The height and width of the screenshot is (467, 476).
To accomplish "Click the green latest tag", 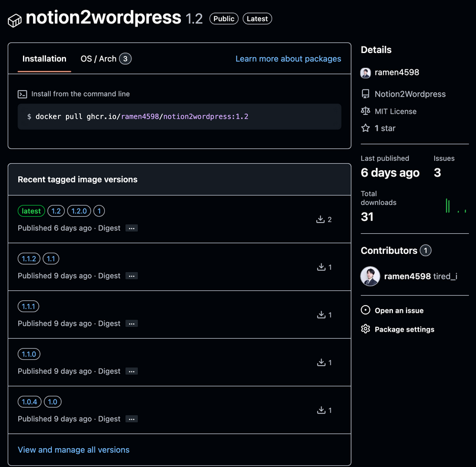I will (x=31, y=211).
